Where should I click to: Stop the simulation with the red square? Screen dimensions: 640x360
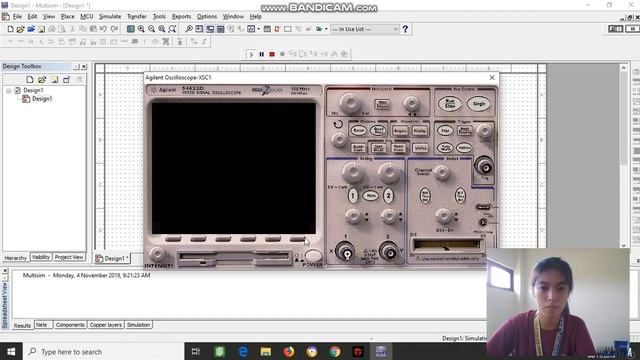click(272, 54)
